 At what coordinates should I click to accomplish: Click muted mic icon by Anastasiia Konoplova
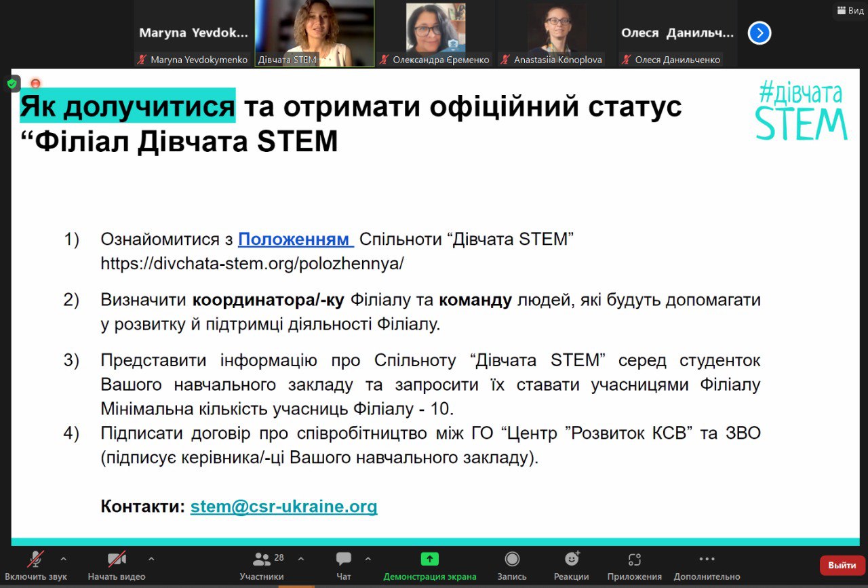pos(505,60)
